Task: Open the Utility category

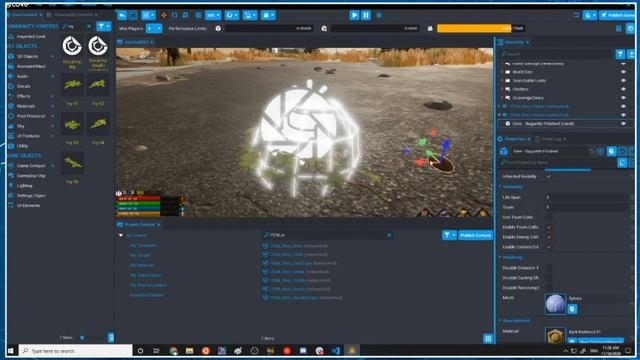Action: pos(22,146)
